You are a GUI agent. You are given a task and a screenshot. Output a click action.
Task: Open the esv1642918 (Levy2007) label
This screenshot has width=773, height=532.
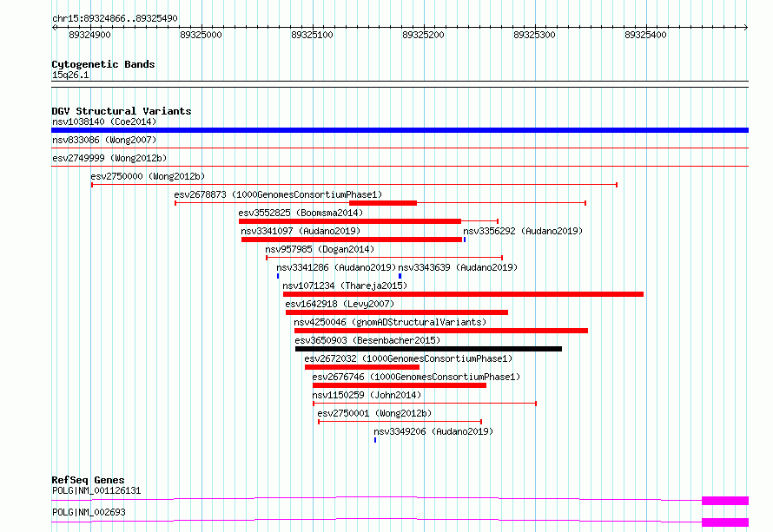pos(340,304)
